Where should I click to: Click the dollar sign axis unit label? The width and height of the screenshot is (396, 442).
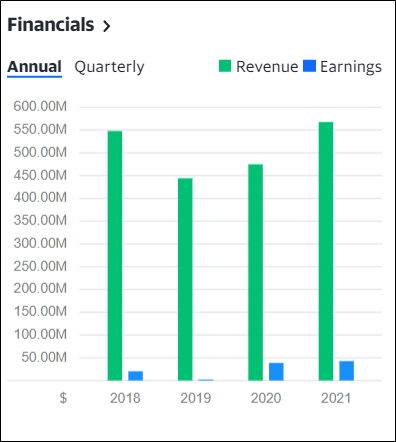point(63,398)
